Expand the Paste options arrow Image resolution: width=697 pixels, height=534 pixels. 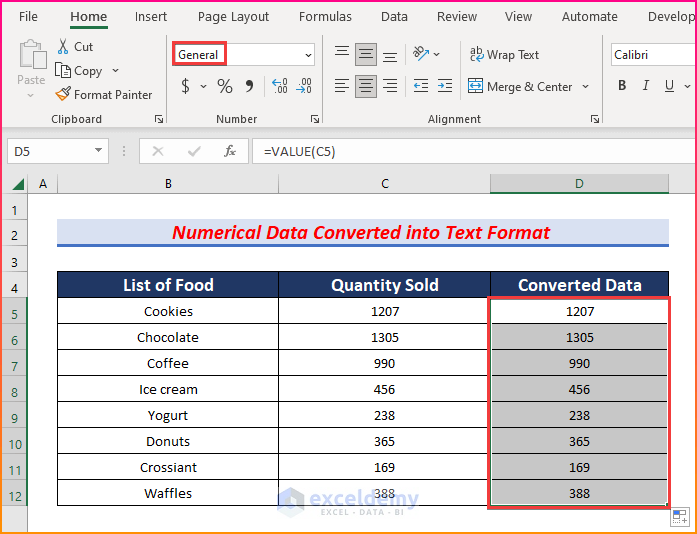(x=31, y=95)
